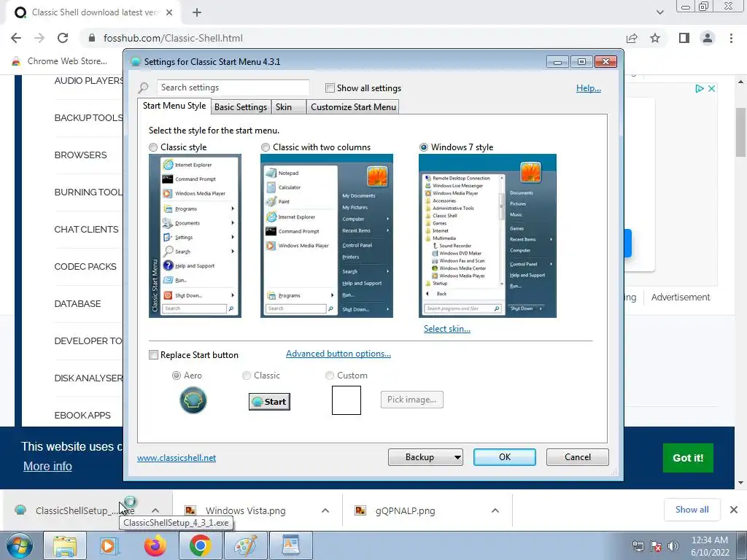Check Replace Start button checkbox

(153, 355)
